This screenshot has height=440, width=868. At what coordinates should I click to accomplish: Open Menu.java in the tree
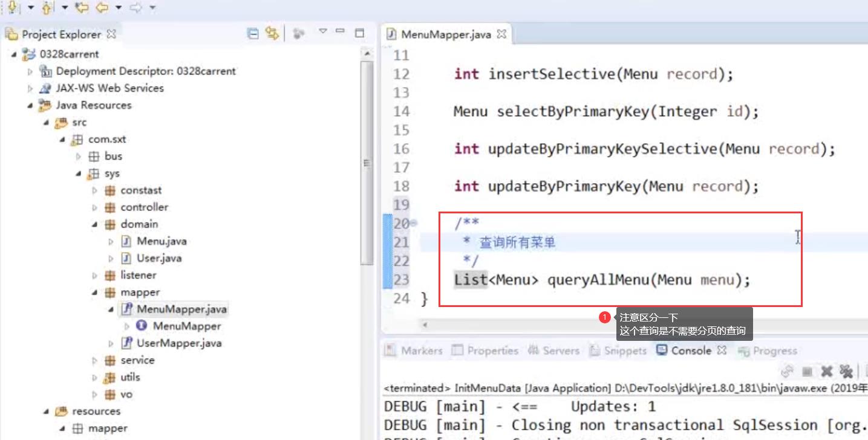tap(162, 241)
